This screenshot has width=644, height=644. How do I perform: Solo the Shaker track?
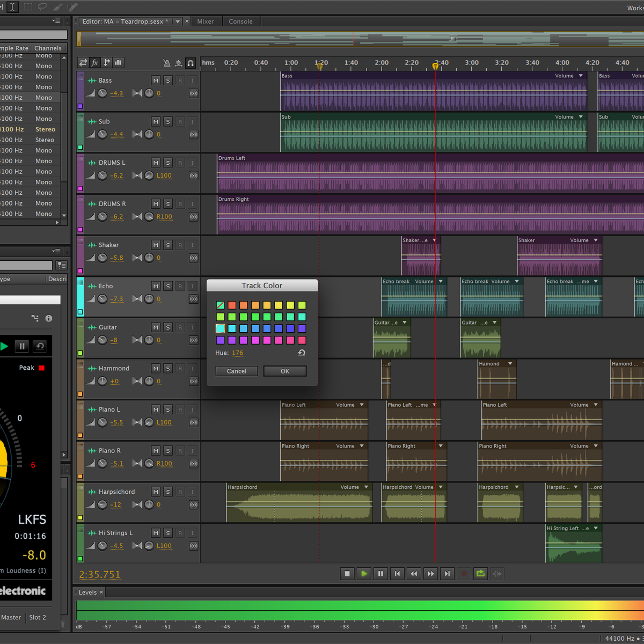point(168,245)
